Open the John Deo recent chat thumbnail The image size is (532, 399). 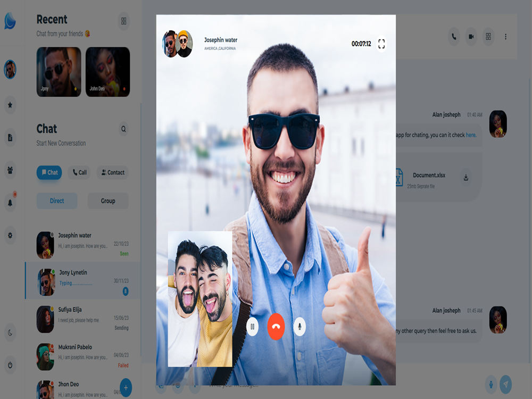pos(107,72)
